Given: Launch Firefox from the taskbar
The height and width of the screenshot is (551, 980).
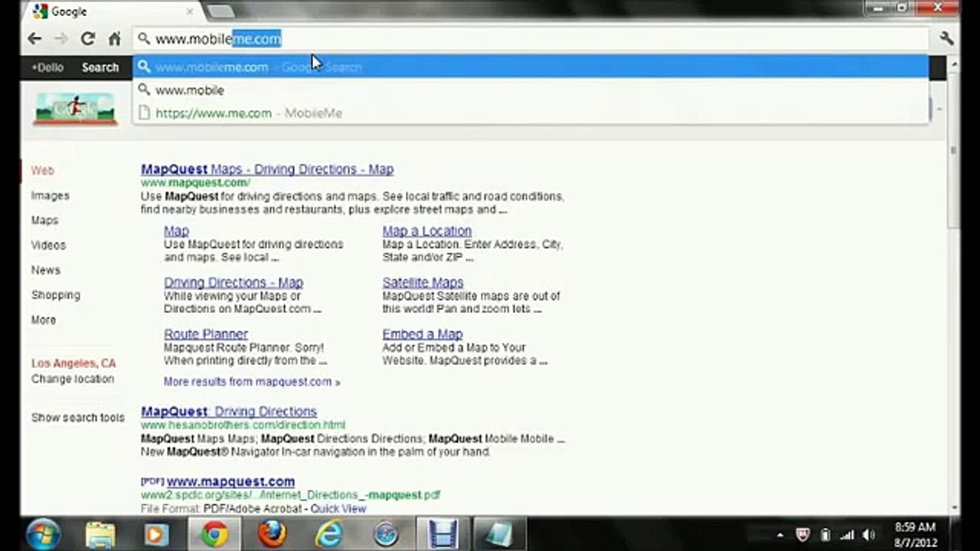Looking at the screenshot, I should pos(272,534).
